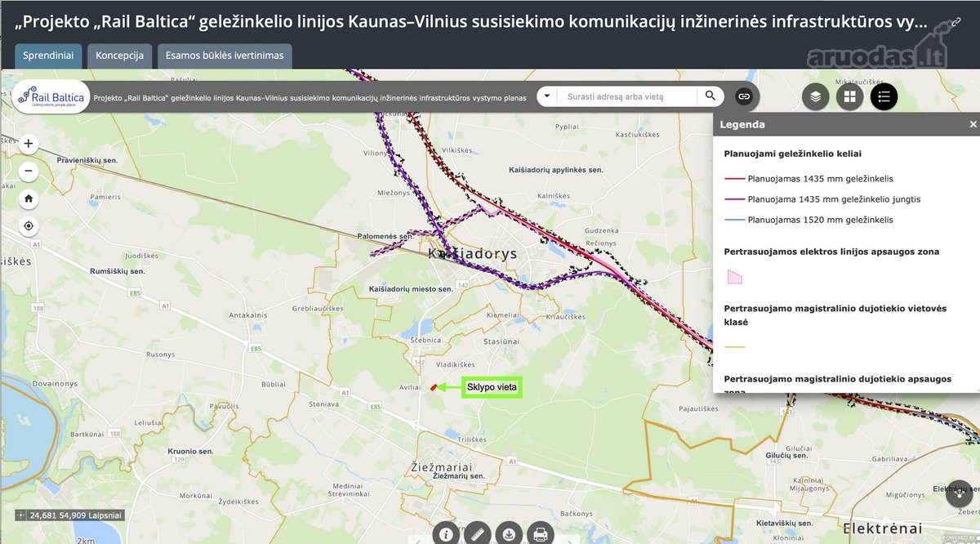Click the Kruonio sen. map label

pyautogui.click(x=190, y=451)
